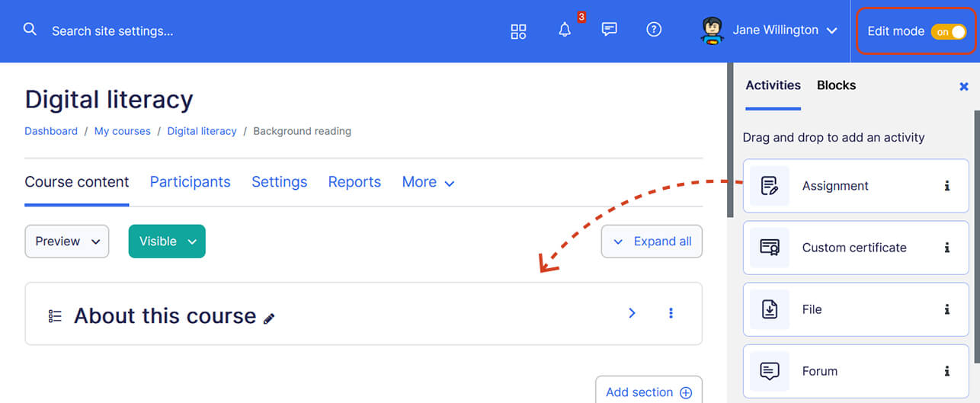Click the Add section button
980x403 pixels.
pyautogui.click(x=648, y=392)
